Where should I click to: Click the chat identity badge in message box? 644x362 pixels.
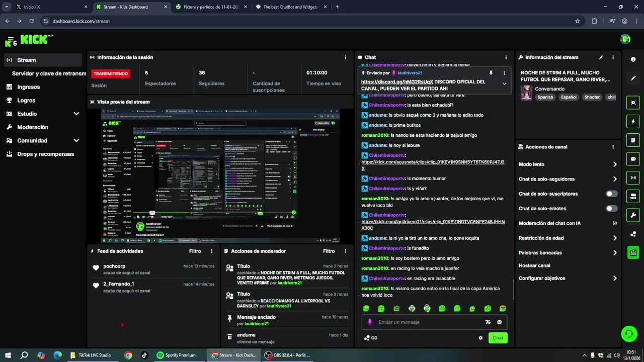click(370, 322)
